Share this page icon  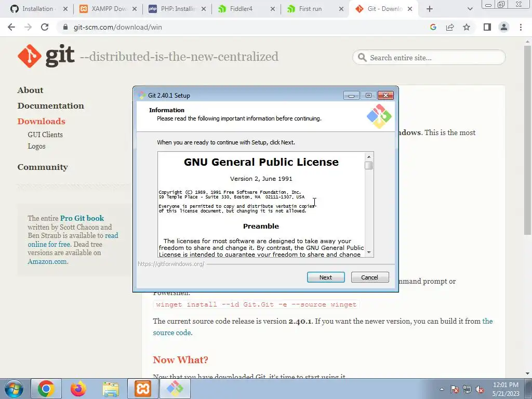point(450,27)
